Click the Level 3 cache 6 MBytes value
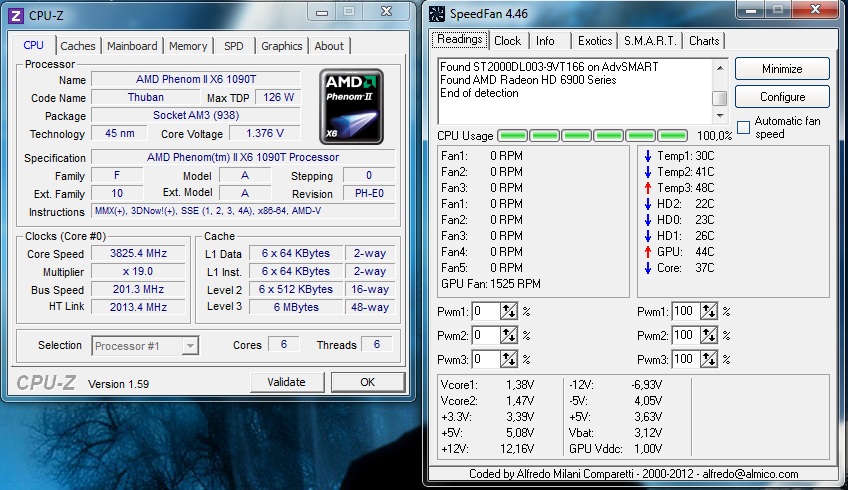The height and width of the screenshot is (490, 848). 296,307
